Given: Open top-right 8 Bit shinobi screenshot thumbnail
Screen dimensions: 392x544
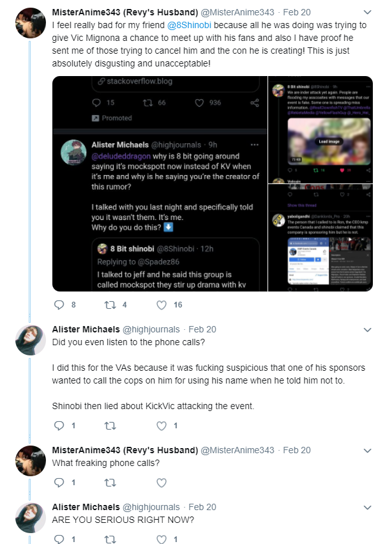Looking at the screenshot, I should [320, 129].
